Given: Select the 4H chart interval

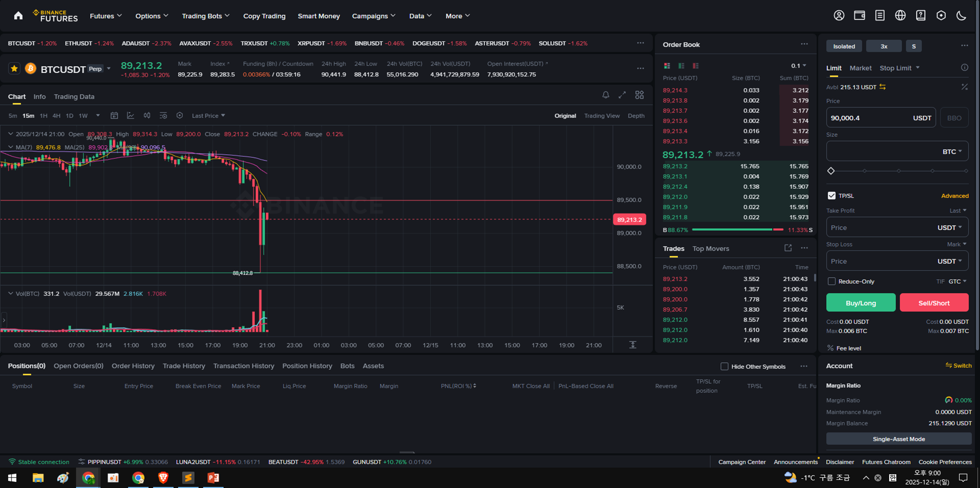Looking at the screenshot, I should (56, 116).
